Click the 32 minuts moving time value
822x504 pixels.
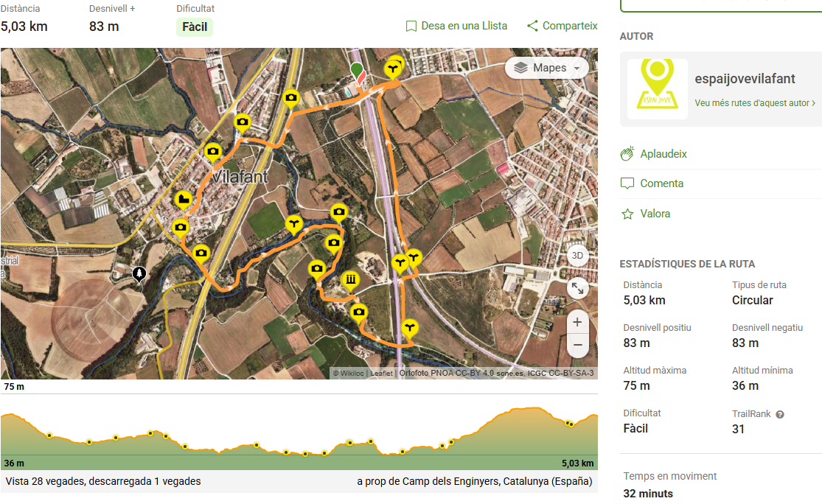648,494
